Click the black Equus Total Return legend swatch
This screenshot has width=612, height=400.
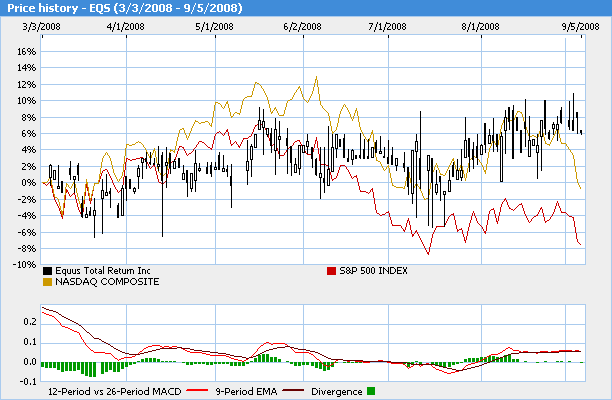pos(48,272)
